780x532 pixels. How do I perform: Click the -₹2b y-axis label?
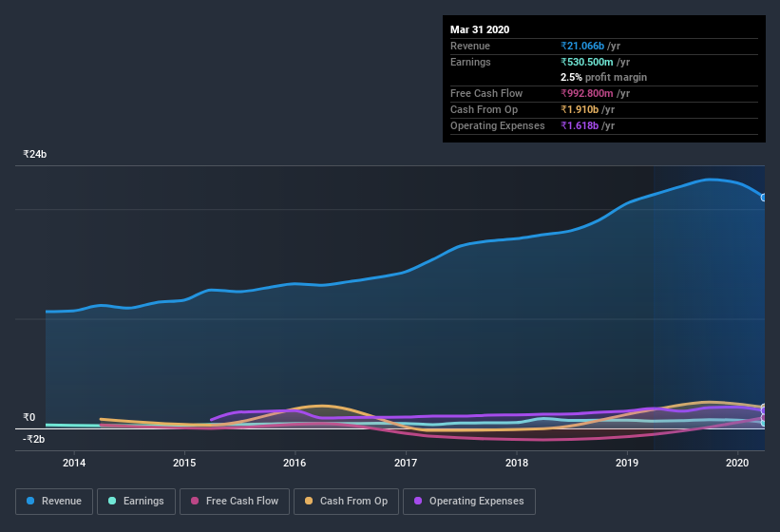34,439
